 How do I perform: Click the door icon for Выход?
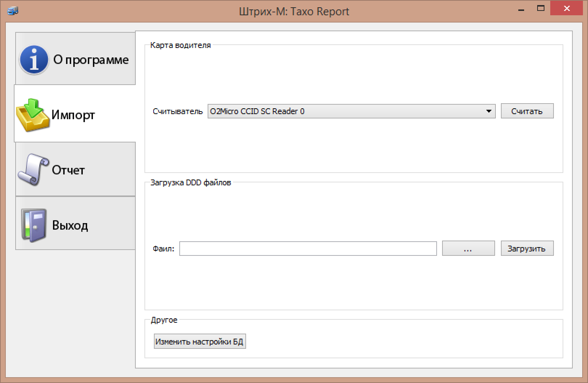coord(34,225)
